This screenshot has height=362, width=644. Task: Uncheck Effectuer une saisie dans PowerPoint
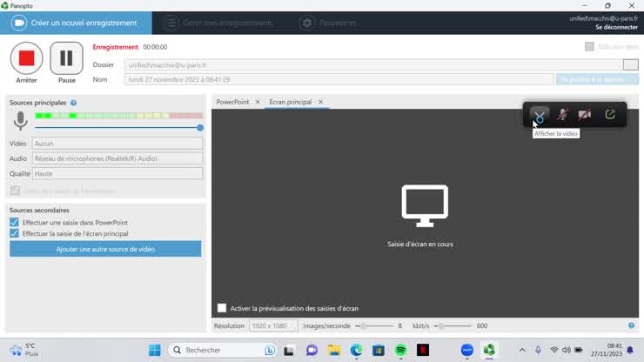coord(15,223)
